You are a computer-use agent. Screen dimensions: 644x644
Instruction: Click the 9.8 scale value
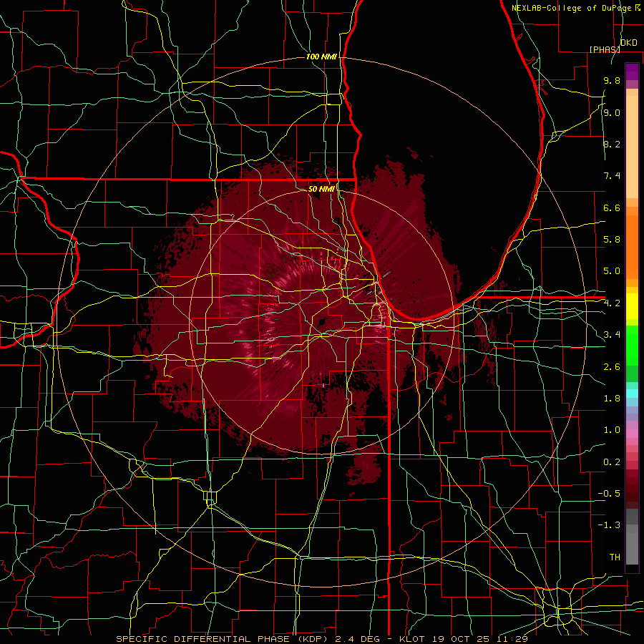pyautogui.click(x=612, y=81)
